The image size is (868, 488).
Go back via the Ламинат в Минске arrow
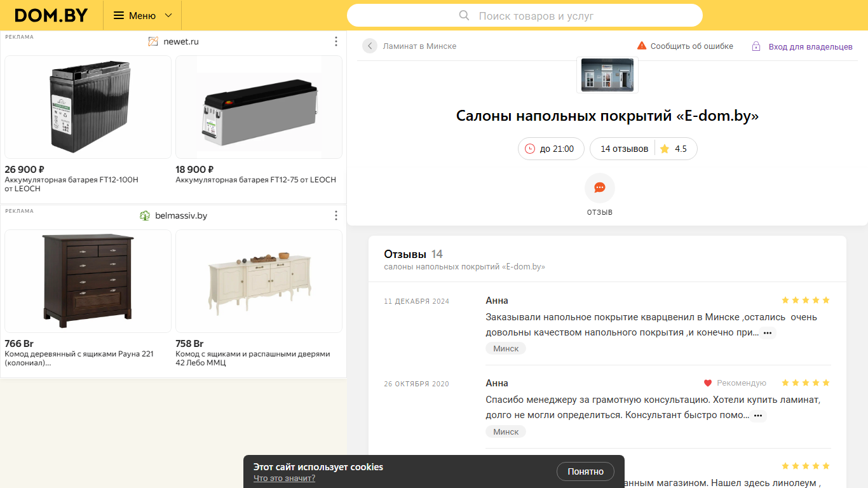[370, 46]
